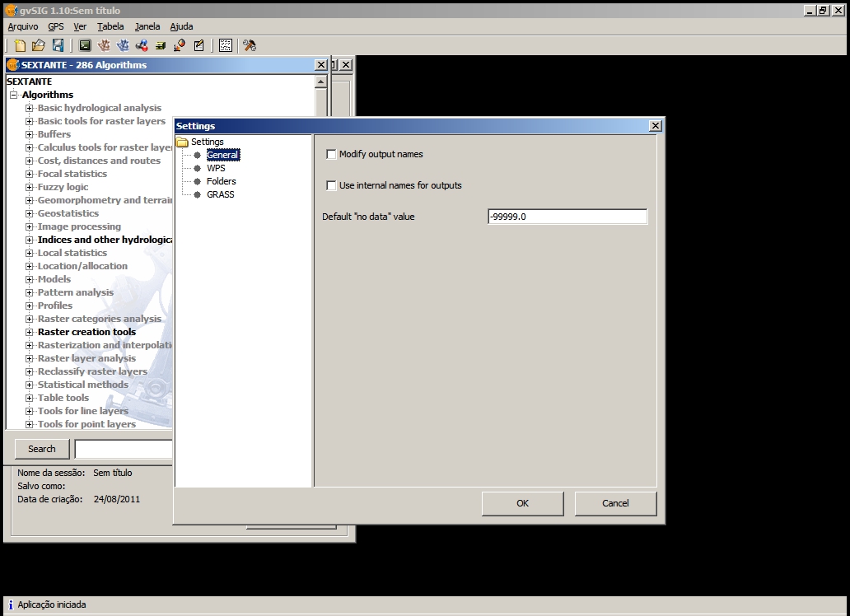Open the Arquivo menu
Viewport: 850px width, 616px height.
(x=22, y=26)
